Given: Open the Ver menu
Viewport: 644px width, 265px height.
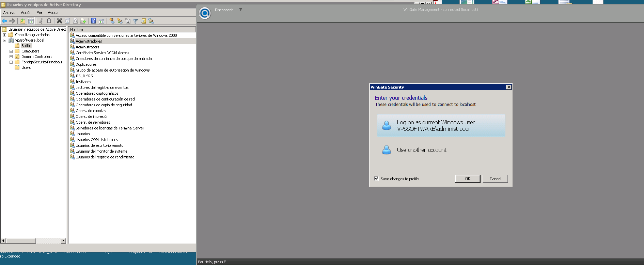Looking at the screenshot, I should point(40,13).
